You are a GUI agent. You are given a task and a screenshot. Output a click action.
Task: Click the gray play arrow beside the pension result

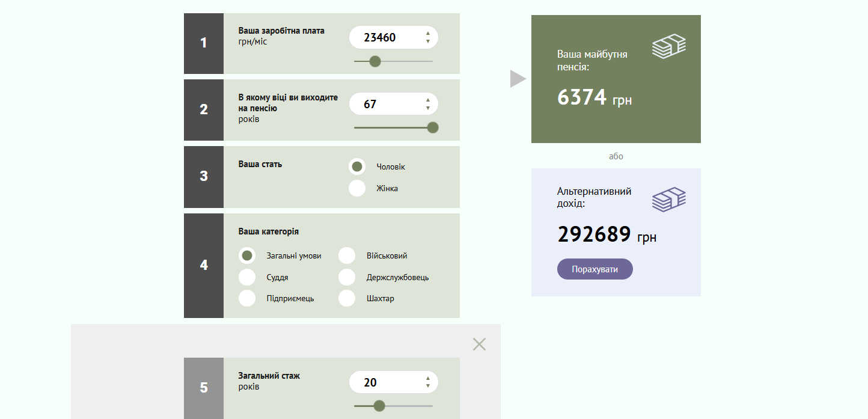[x=518, y=79]
